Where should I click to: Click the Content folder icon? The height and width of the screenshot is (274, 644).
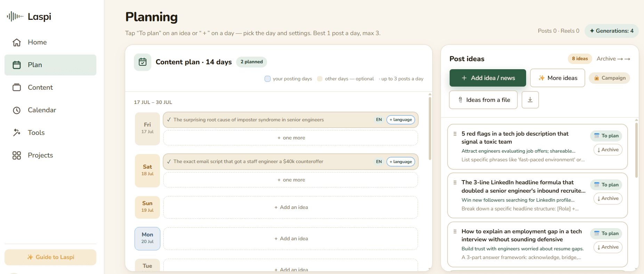tap(17, 87)
